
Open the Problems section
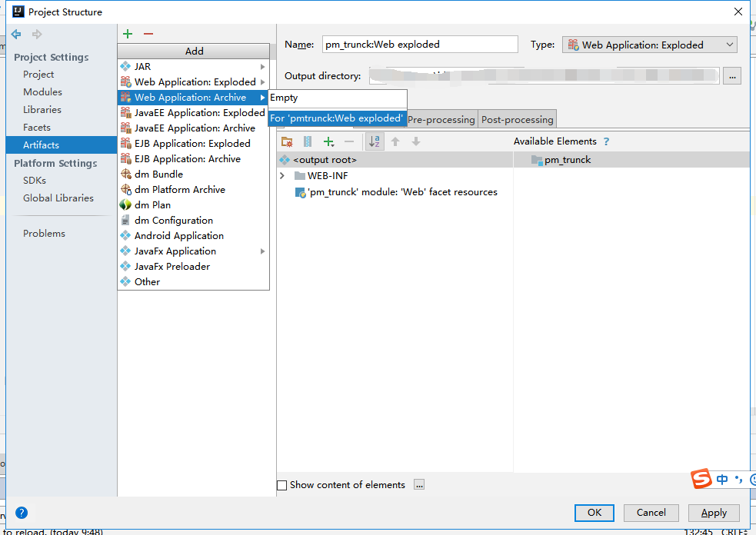44,234
